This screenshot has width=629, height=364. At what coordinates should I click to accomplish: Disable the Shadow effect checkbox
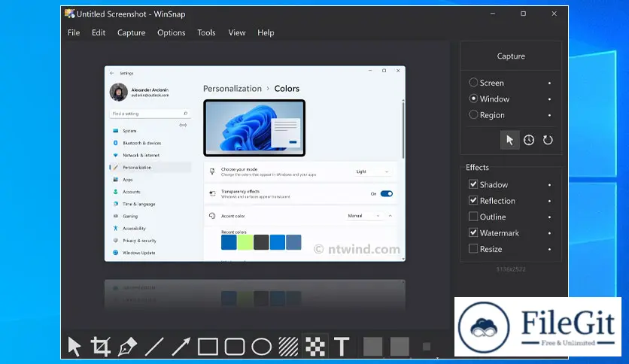coord(473,184)
